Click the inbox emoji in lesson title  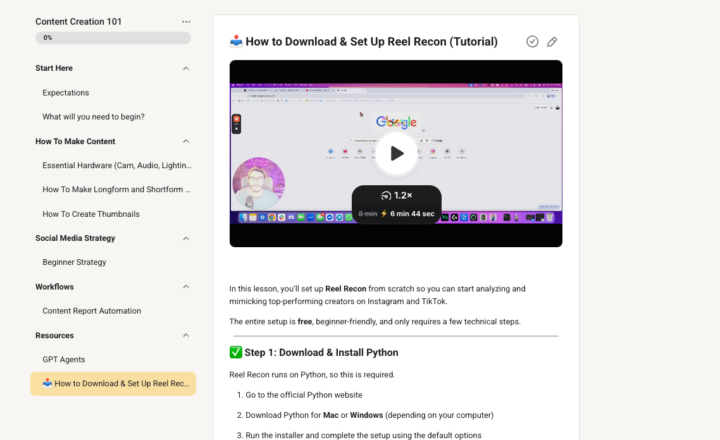click(x=236, y=41)
